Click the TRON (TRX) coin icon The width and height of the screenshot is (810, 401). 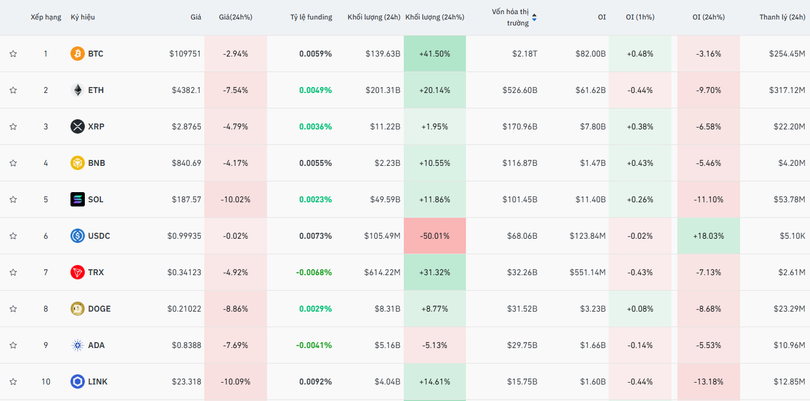(77, 272)
